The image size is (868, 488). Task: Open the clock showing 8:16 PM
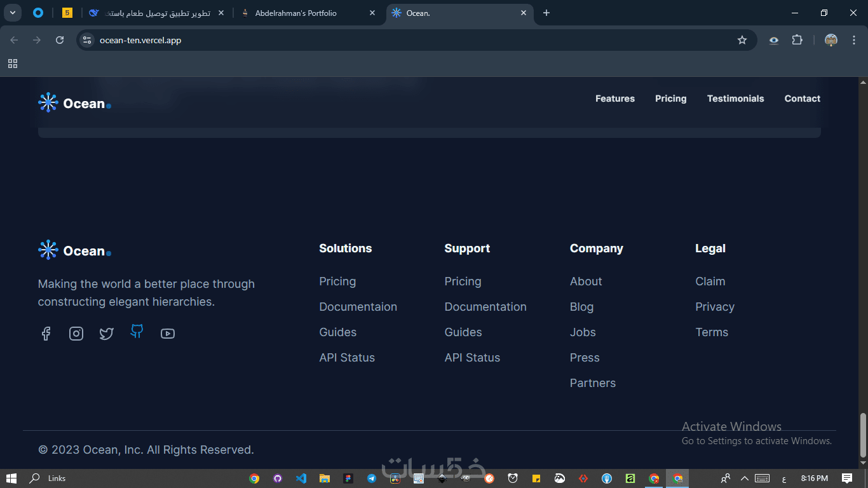(x=815, y=478)
